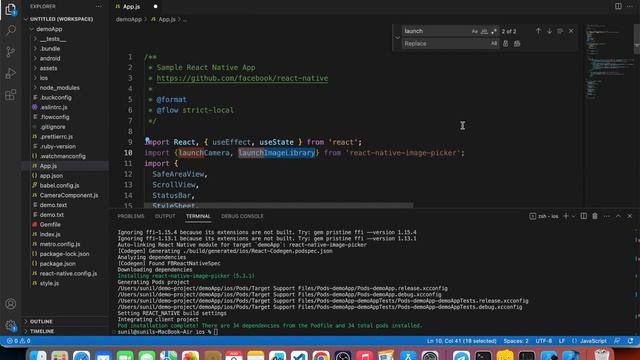This screenshot has height=360, width=640.
Task: Click the Replace All icon
Action: pyautogui.click(x=517, y=44)
